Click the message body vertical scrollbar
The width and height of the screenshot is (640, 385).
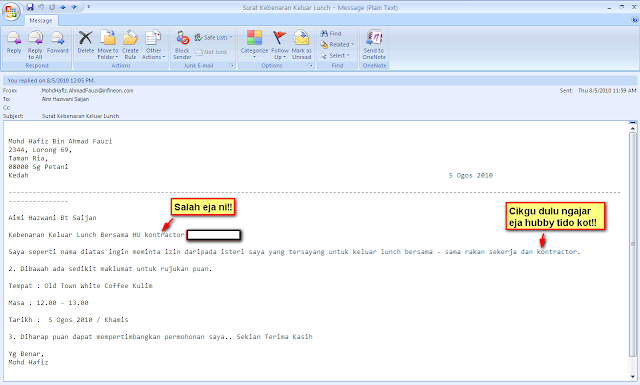tap(633, 251)
